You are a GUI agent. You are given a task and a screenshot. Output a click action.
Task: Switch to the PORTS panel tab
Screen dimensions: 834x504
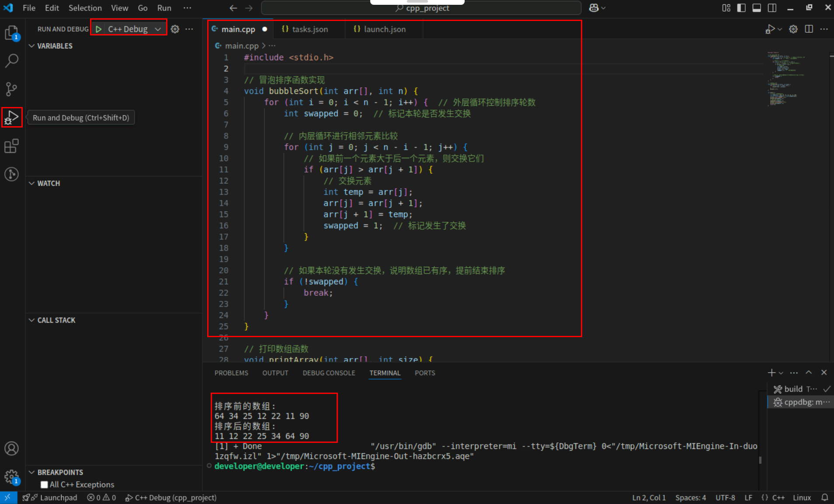click(x=424, y=373)
